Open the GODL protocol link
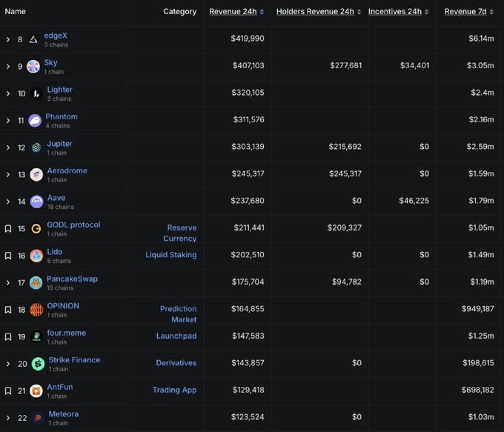The width and height of the screenshot is (504, 432). pos(73,225)
